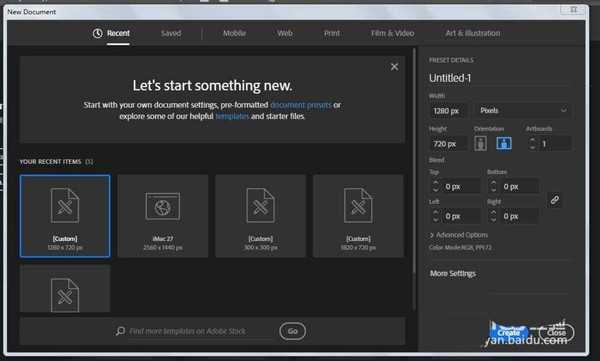Click the Adobe Stock search magnifier icon
This screenshot has width=600, height=361.
[x=120, y=331]
